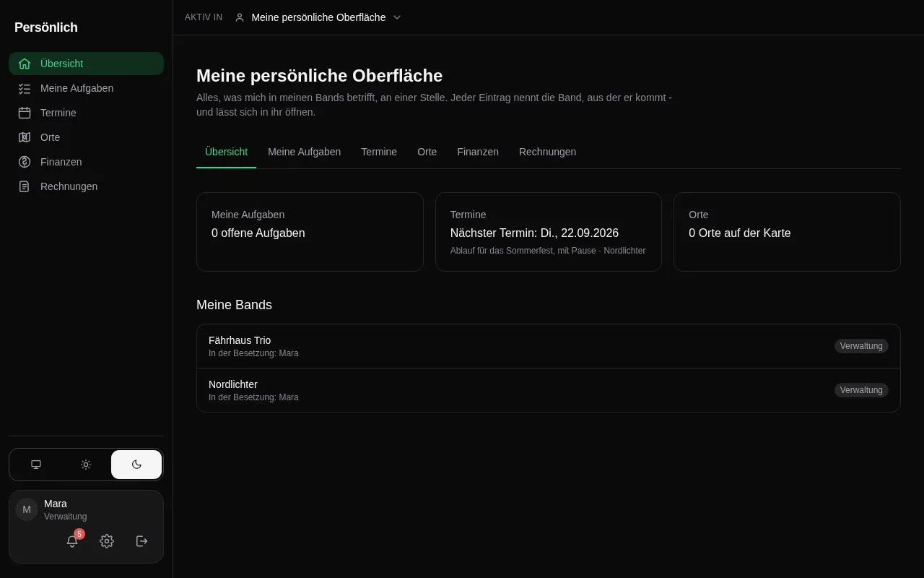Click the Sommerfest appointment description text
924x578 pixels.
point(548,251)
